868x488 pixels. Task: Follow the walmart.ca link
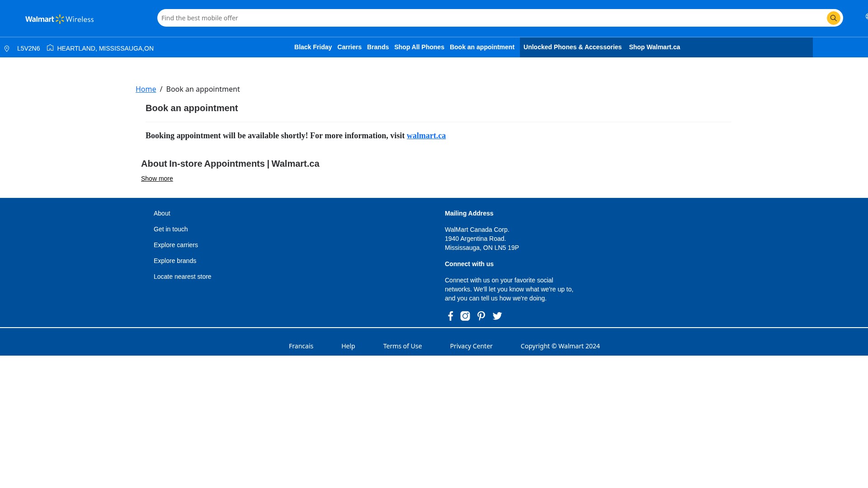(426, 136)
